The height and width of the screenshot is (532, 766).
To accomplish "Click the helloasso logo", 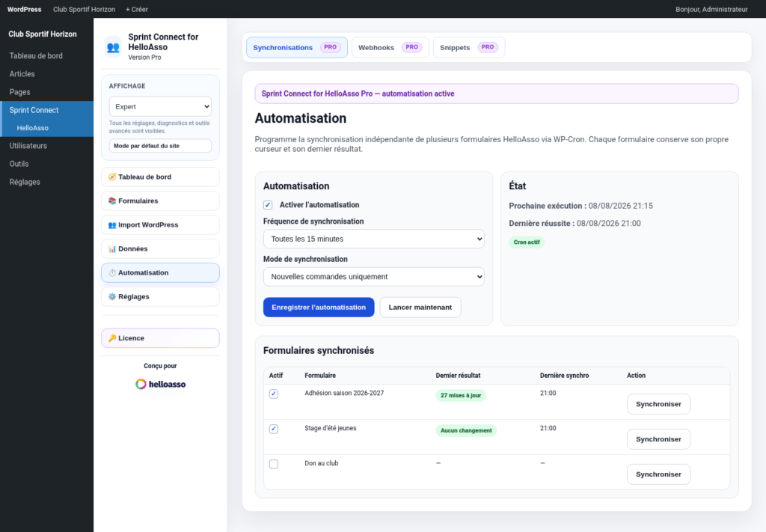I will point(160,384).
